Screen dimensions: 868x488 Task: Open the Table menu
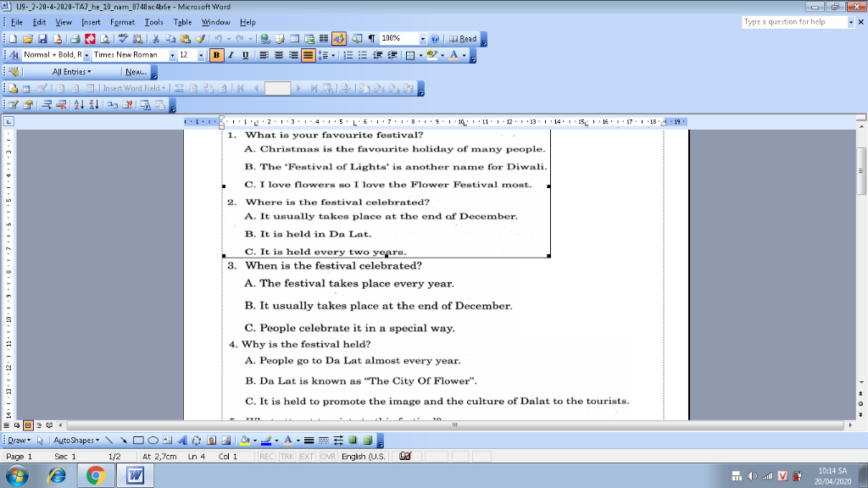click(x=182, y=22)
